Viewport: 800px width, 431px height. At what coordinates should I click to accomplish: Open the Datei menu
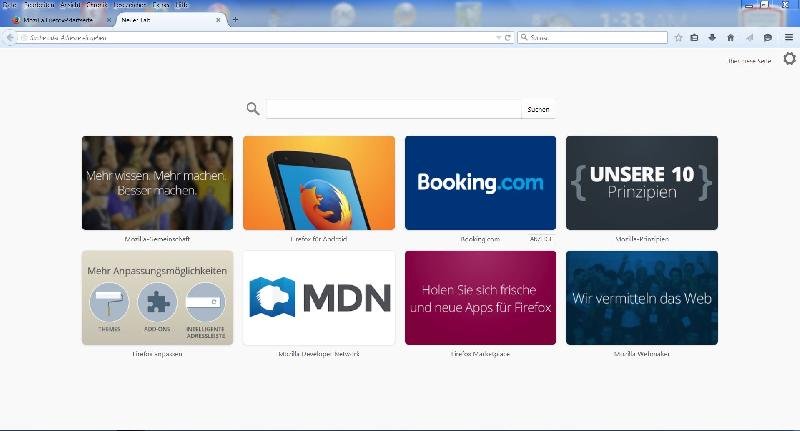pyautogui.click(x=10, y=5)
